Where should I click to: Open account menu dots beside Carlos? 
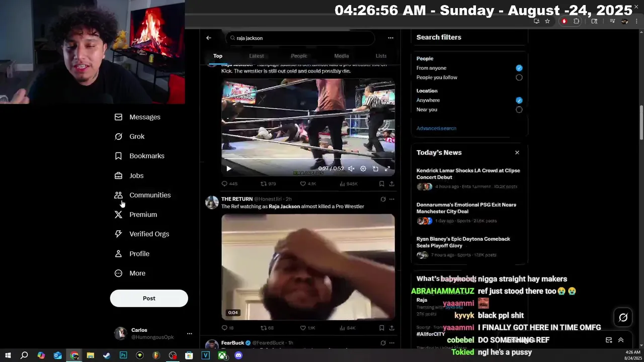(x=189, y=333)
